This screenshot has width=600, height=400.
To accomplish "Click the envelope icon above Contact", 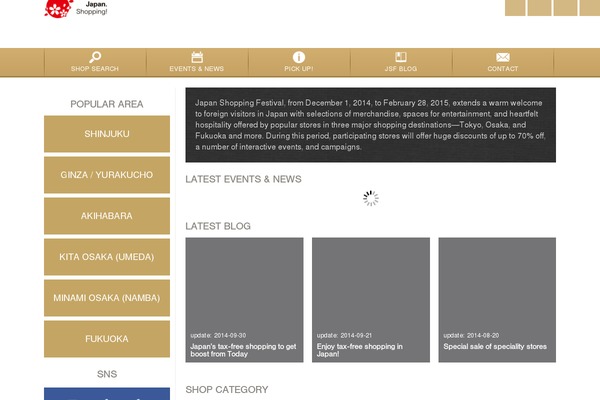I will click(x=503, y=57).
